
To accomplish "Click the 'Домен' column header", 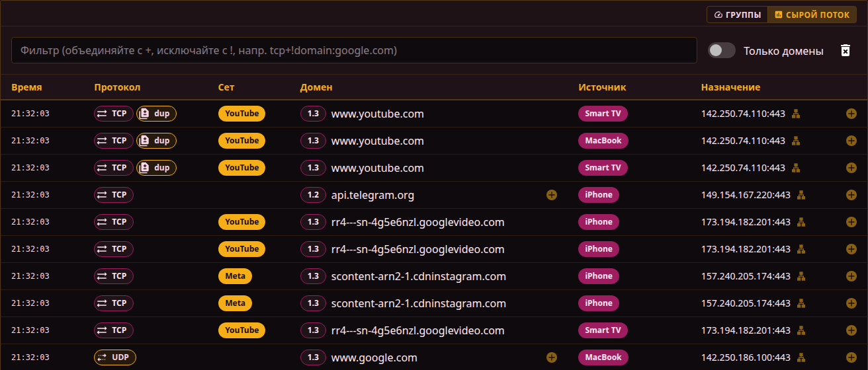I will (316, 87).
